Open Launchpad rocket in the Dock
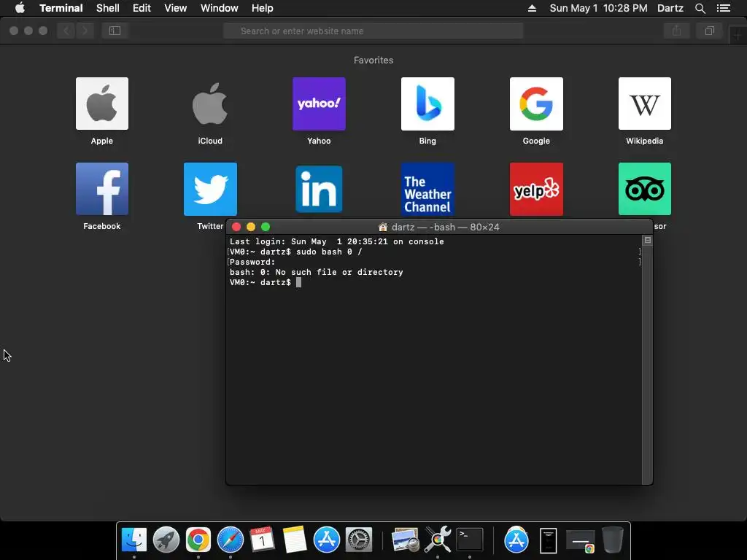The image size is (747, 560). pos(166,540)
